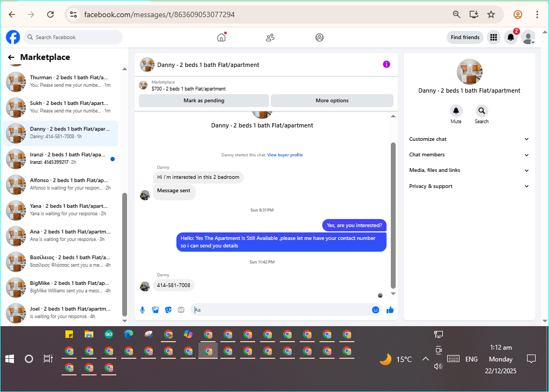Open BigMike conversation in list
This screenshot has height=392, width=549.
61,287
